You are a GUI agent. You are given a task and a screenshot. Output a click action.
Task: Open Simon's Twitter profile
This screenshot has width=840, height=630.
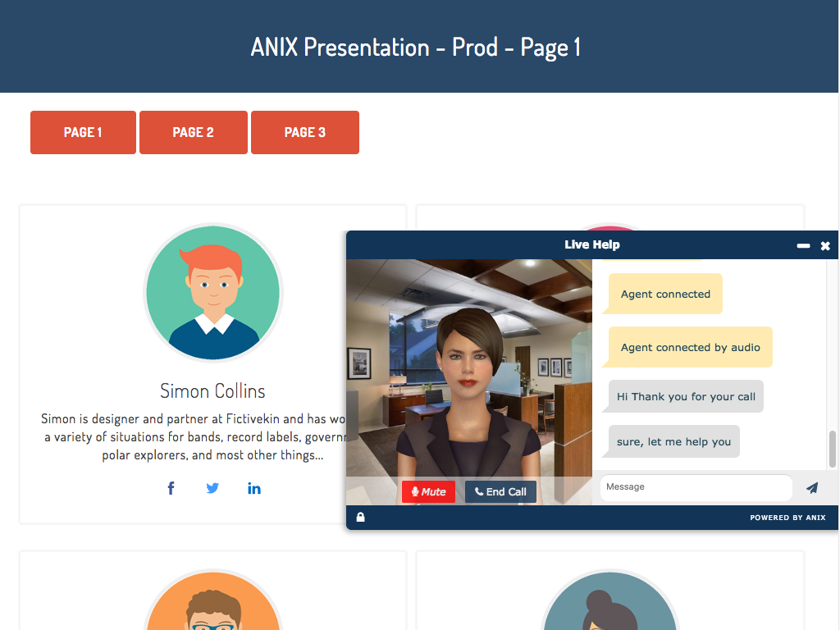(212, 488)
